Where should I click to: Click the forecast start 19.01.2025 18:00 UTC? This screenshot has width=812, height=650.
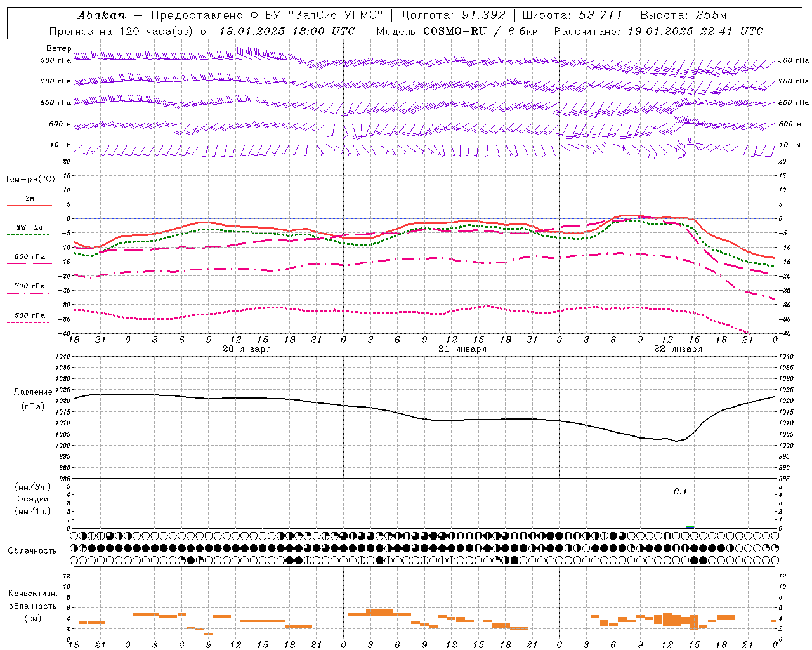(287, 31)
